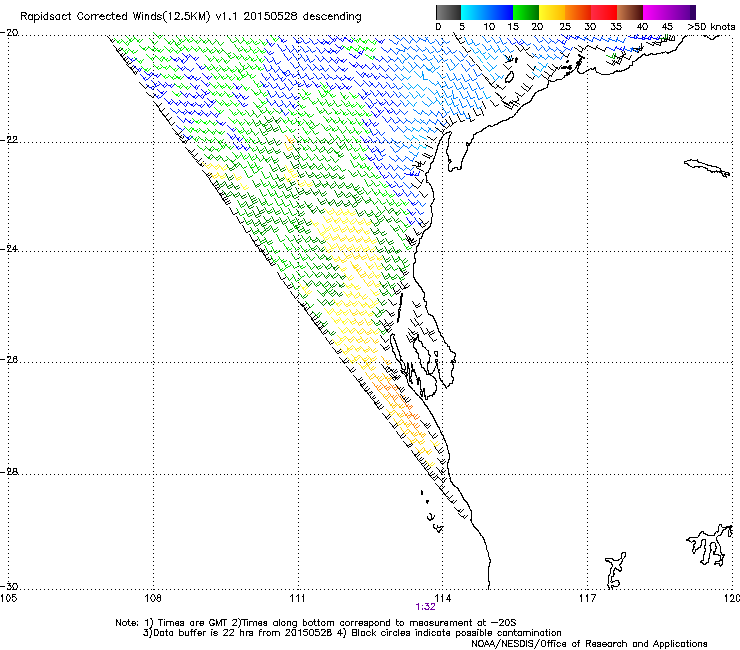
Task: Click the '45' legend scale label
Action: click(667, 27)
